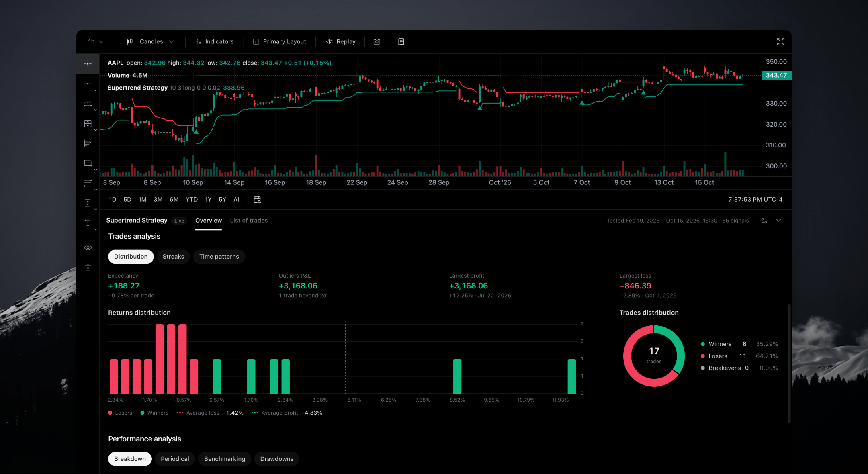Open the 1h timeframe dropdown

point(96,42)
